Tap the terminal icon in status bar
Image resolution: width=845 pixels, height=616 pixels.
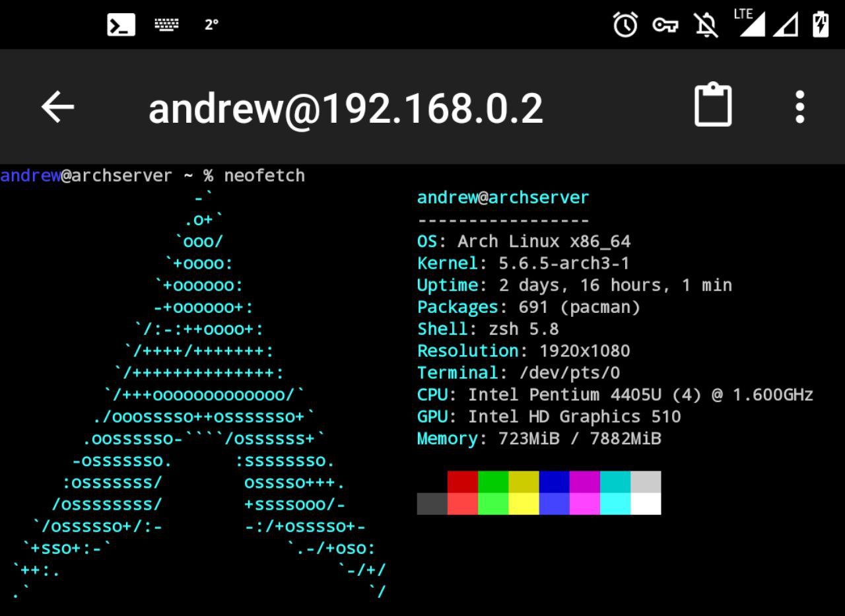121,25
